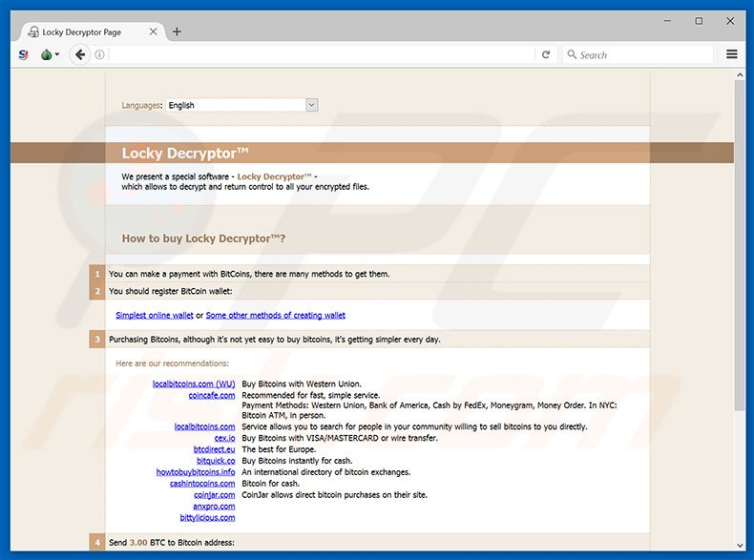The image size is (754, 560).
Task: Open the anxpro.com link
Action: click(x=214, y=507)
